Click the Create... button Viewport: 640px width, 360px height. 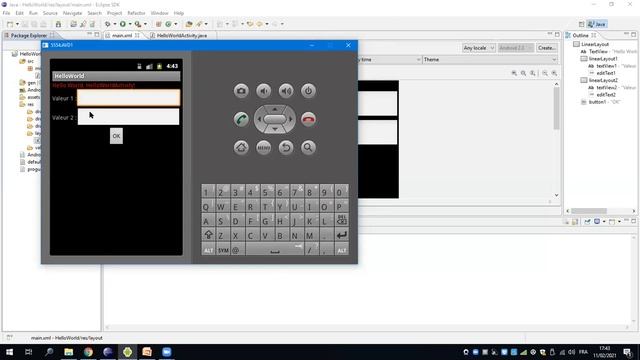pyautogui.click(x=547, y=48)
